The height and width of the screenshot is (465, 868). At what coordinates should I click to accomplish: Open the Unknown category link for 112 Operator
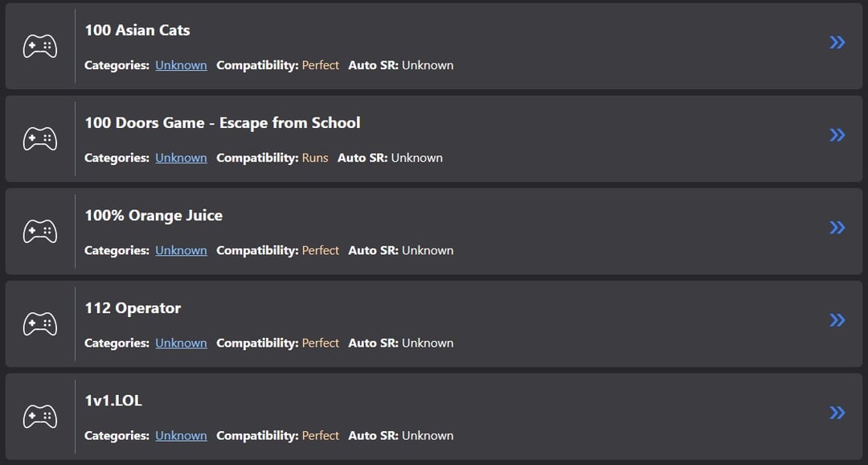181,343
